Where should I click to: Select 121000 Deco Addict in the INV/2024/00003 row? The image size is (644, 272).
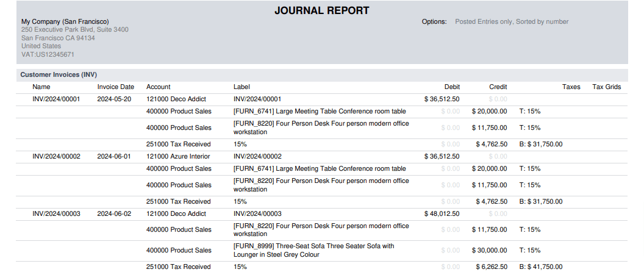click(x=176, y=213)
